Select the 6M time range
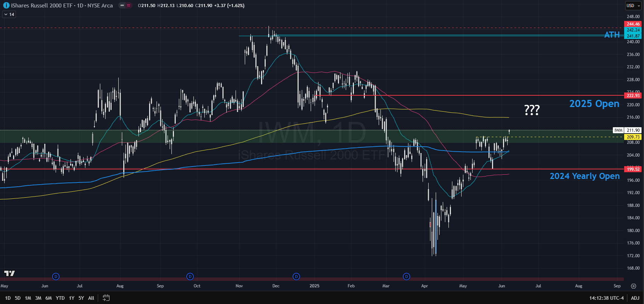 49,298
